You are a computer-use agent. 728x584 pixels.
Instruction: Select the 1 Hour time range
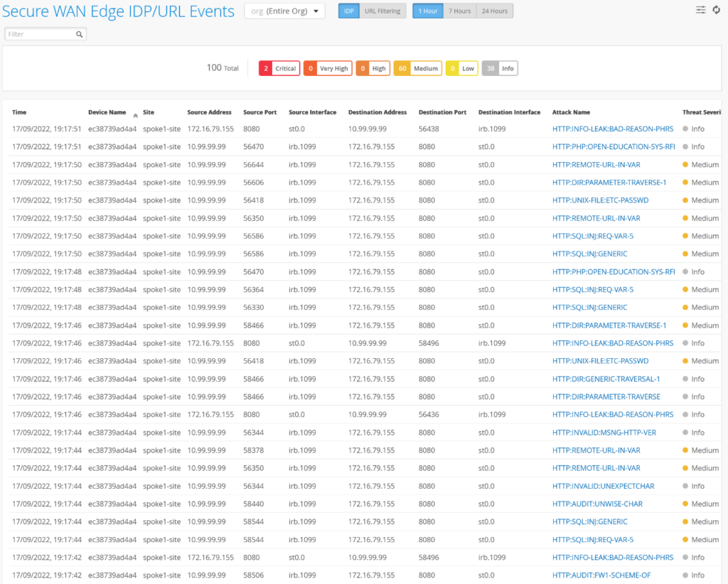pos(427,11)
